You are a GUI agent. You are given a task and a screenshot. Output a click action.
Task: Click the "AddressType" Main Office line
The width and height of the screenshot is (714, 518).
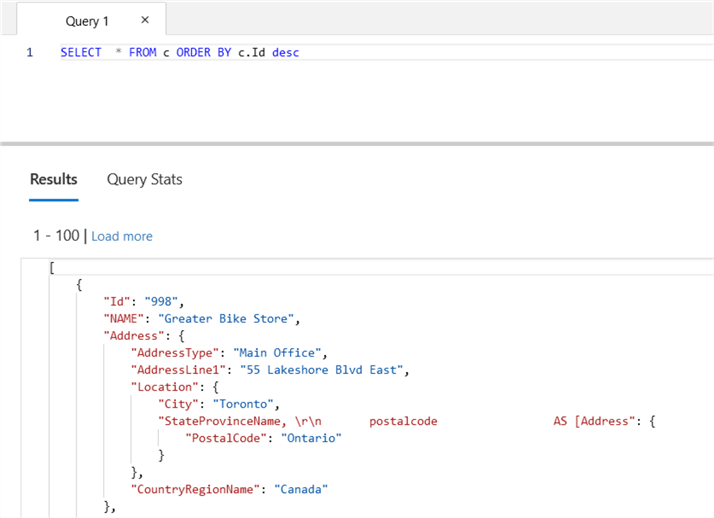coord(229,353)
